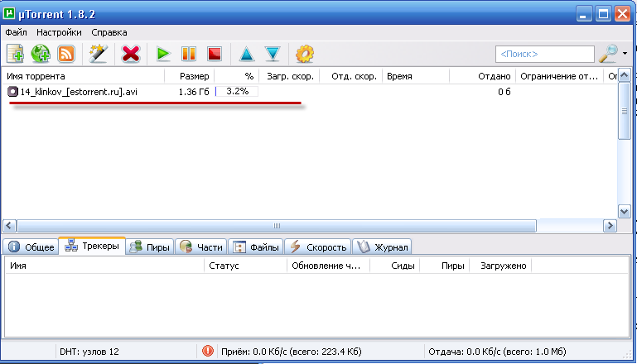Click the Сиды column header

click(x=394, y=266)
